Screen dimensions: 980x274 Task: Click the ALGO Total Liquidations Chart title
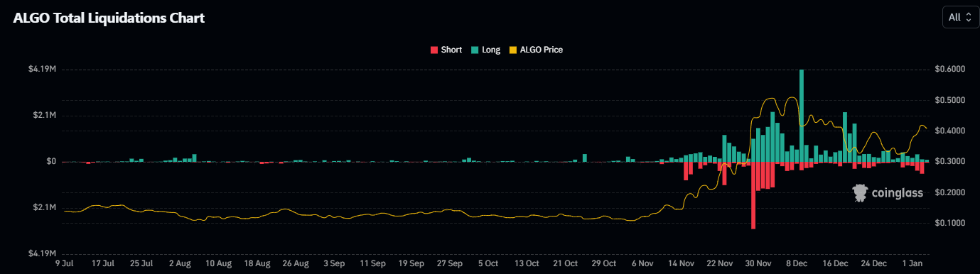point(109,18)
